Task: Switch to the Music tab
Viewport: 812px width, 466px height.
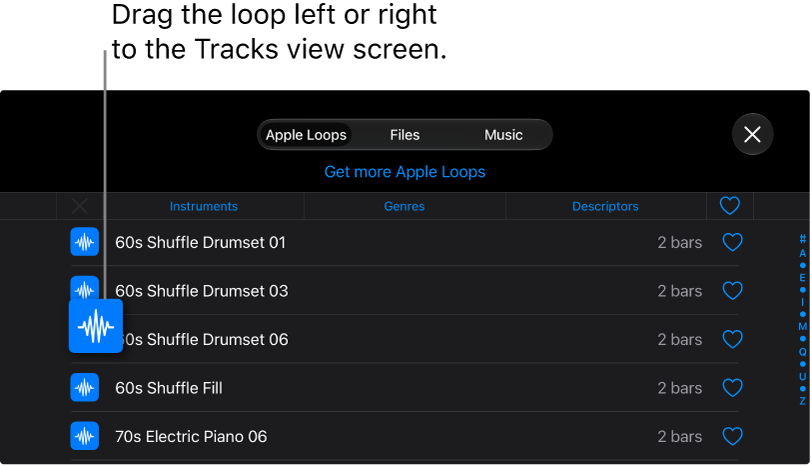Action: pyautogui.click(x=503, y=135)
